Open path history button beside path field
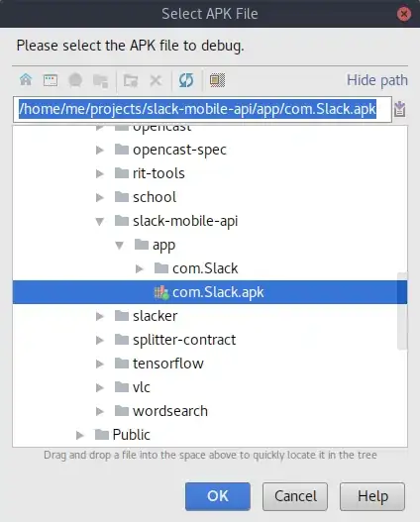Screen dimensions: 420x522 [x=399, y=109]
